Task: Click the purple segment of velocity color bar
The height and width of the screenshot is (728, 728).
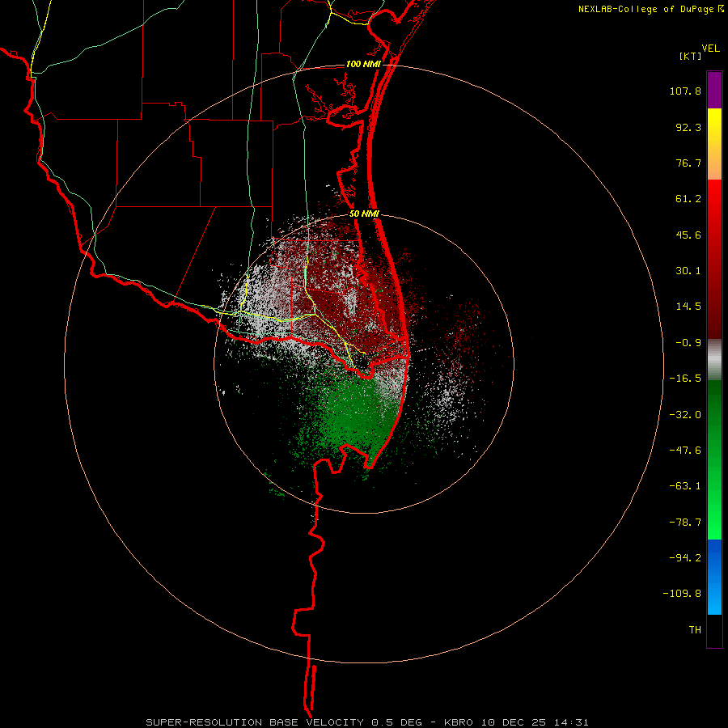Action: (x=714, y=90)
